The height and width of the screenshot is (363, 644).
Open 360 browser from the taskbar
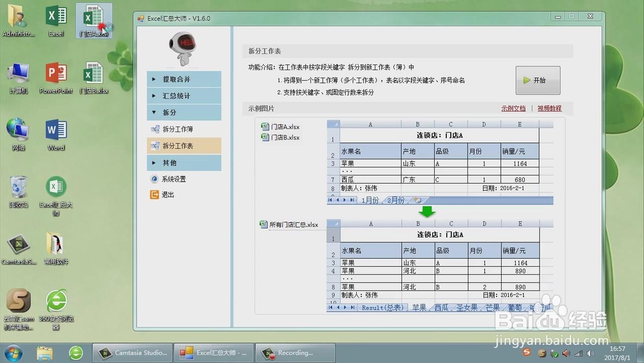(x=75, y=353)
